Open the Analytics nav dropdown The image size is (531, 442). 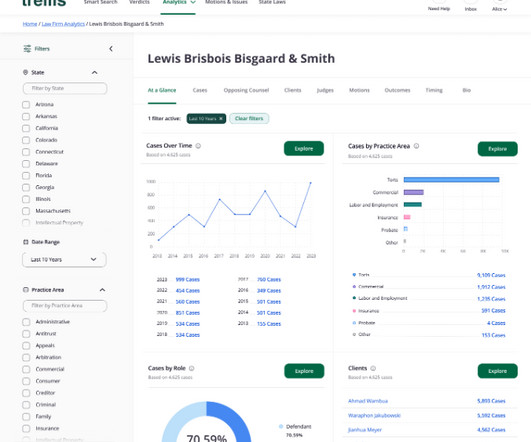[x=178, y=3]
